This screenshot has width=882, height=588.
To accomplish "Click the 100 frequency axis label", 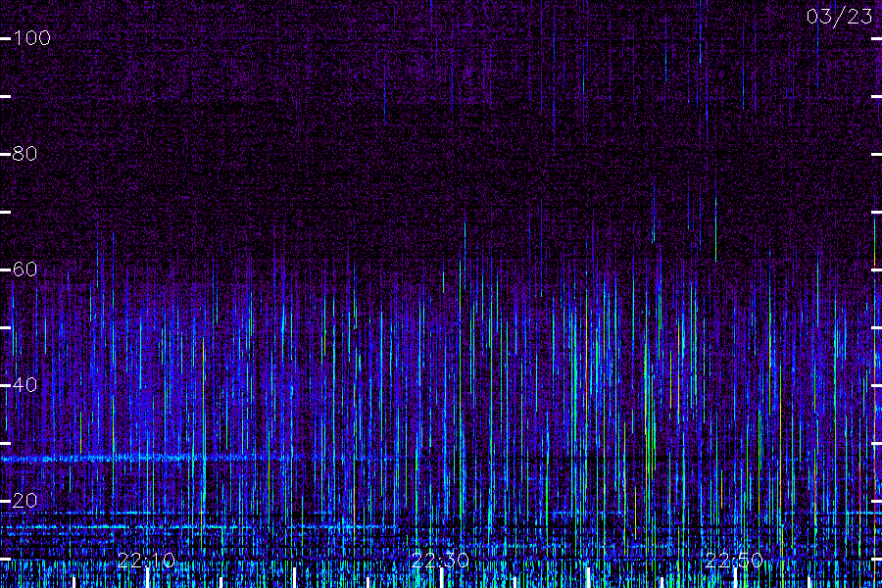I will click(31, 38).
